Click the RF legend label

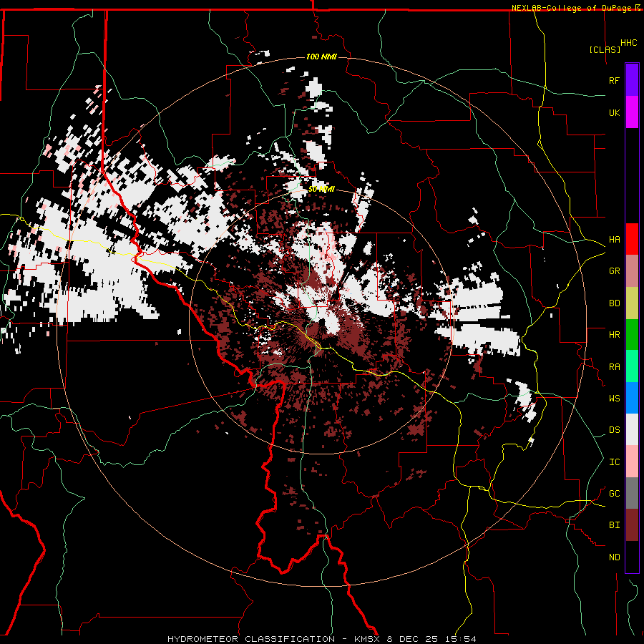tap(614, 80)
